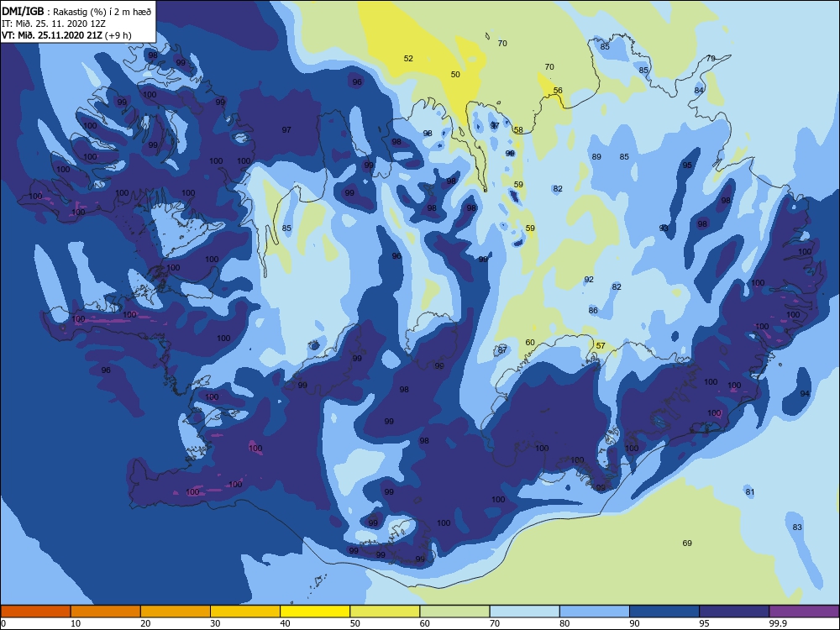This screenshot has width=840, height=630.
Task: Click the map value 58
Action: tap(518, 130)
